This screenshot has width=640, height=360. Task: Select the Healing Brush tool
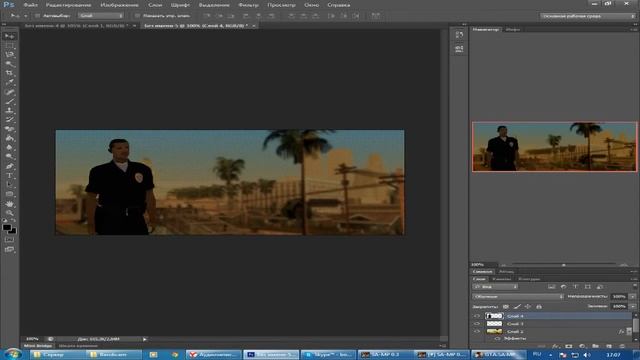pos(9,92)
